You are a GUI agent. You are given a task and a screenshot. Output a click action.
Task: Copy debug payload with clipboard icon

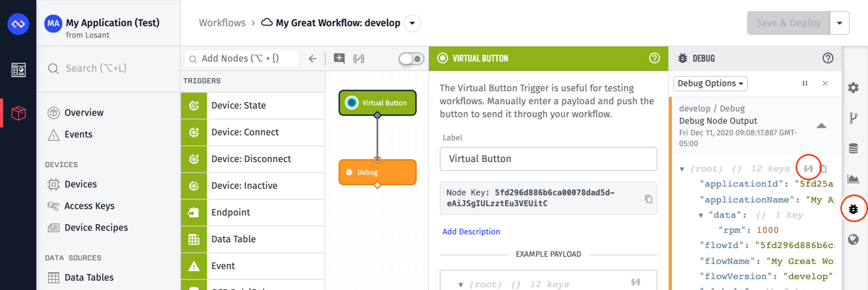(824, 169)
